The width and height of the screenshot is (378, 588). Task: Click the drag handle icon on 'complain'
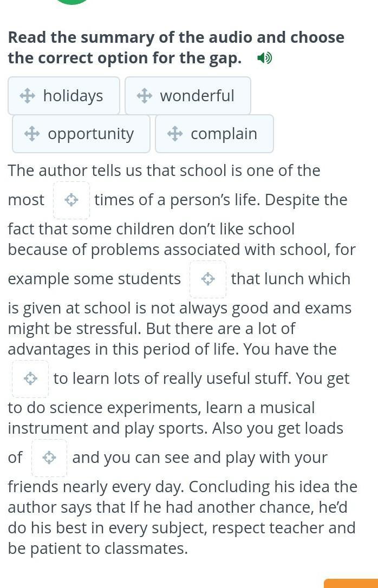[175, 134]
